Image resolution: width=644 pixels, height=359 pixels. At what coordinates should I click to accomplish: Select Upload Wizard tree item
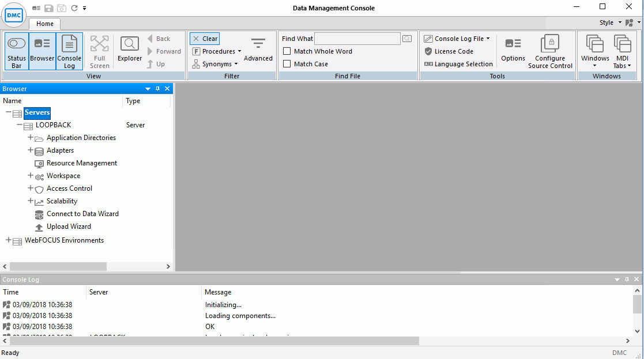(x=69, y=226)
